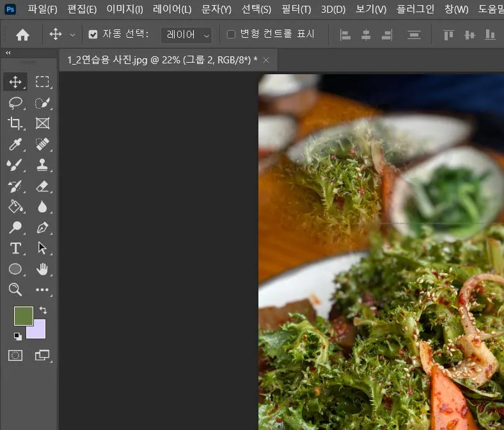The width and height of the screenshot is (504, 430).
Task: Reset default foreground and background colors
Action: [18, 337]
